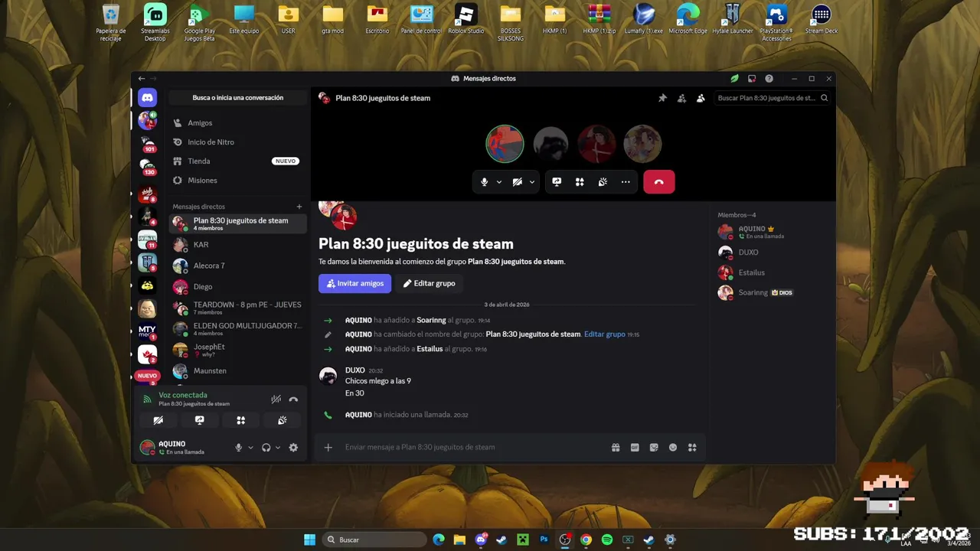Open the GIF picker
The width and height of the screenshot is (980, 551).
tap(635, 447)
